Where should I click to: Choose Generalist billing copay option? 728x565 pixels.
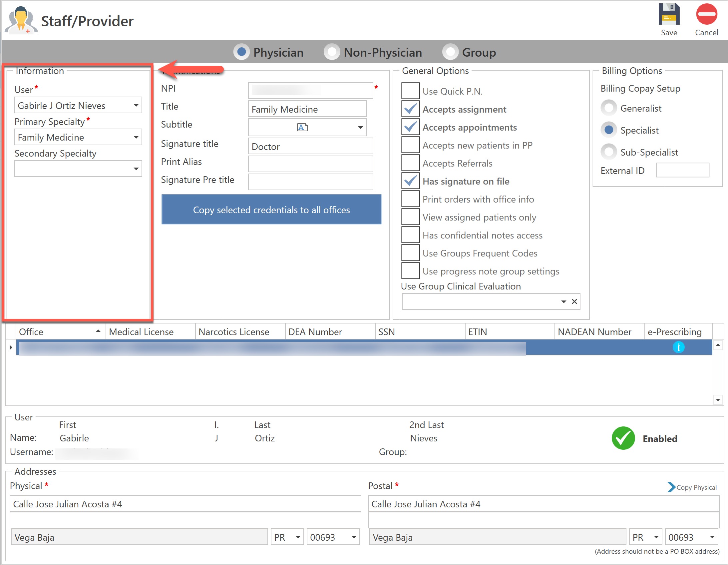(608, 108)
